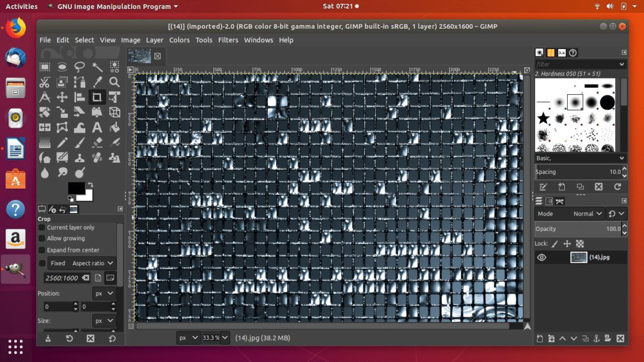Switch to Patterns tab in brushes dock

tap(550, 53)
